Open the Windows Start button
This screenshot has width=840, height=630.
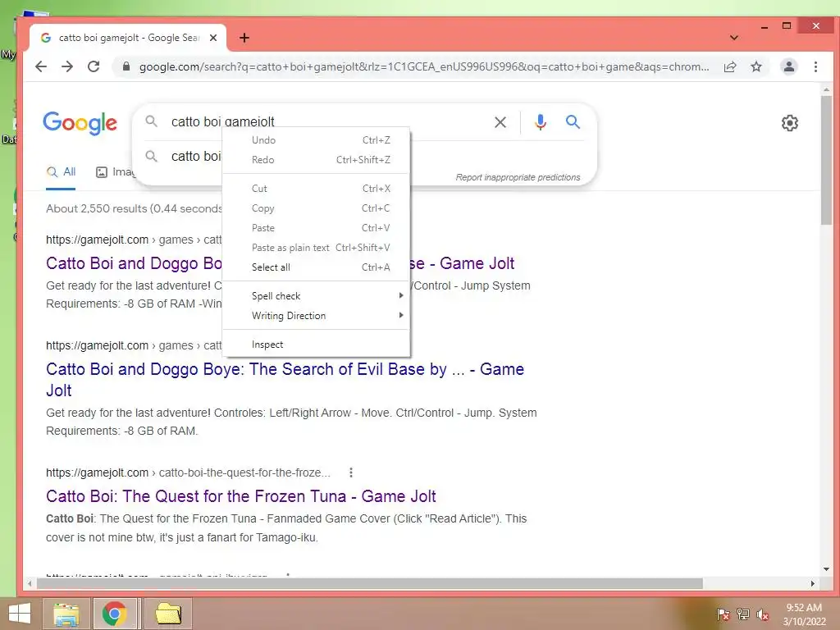pyautogui.click(x=20, y=614)
